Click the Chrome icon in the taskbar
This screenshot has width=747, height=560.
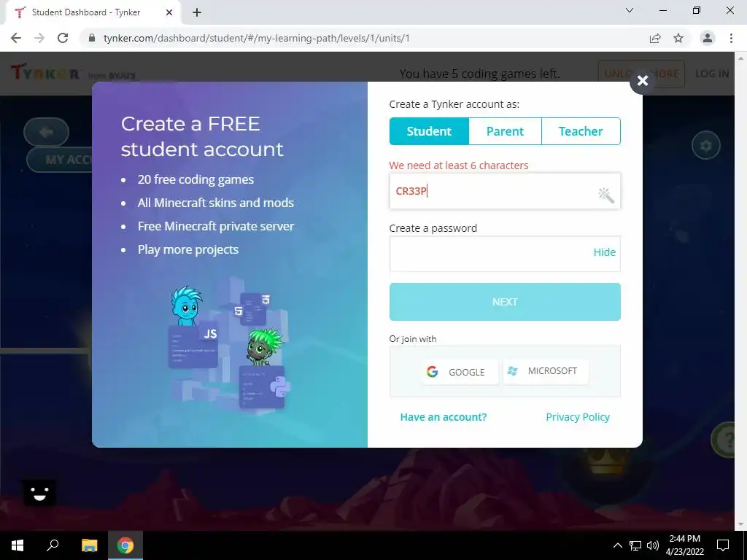pos(125,545)
